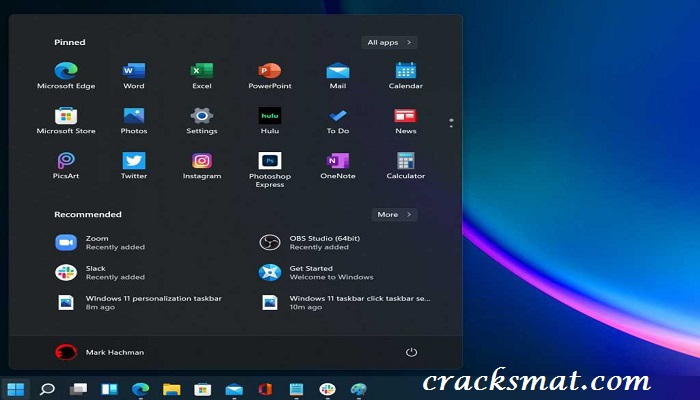Open Search from the taskbar
The height and width of the screenshot is (400, 700).
point(47,389)
